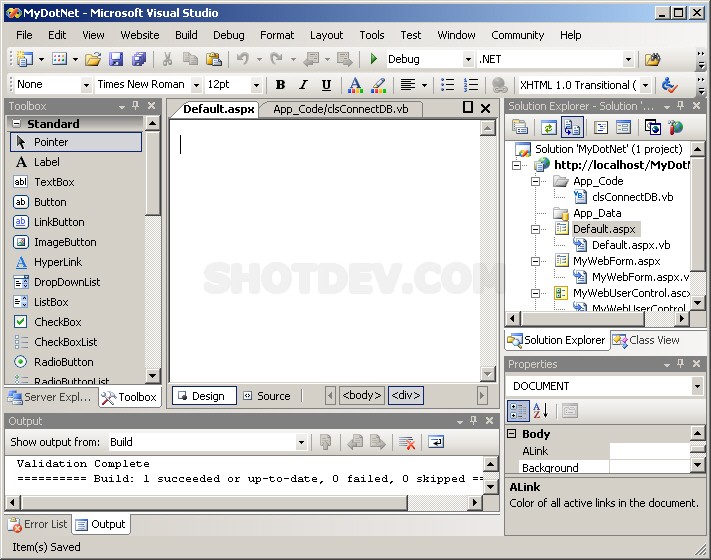Toggle Italic formatting
This screenshot has width=711, height=560.
pyautogui.click(x=303, y=85)
